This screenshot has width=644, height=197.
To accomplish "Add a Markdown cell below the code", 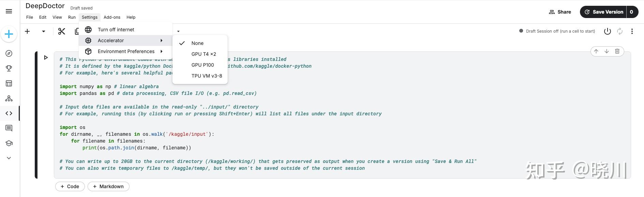I will click(108, 186).
